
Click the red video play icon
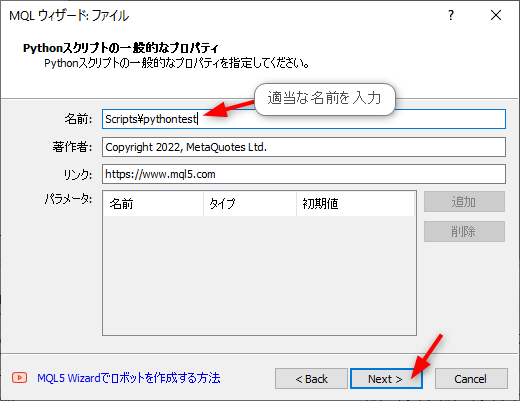point(20,378)
